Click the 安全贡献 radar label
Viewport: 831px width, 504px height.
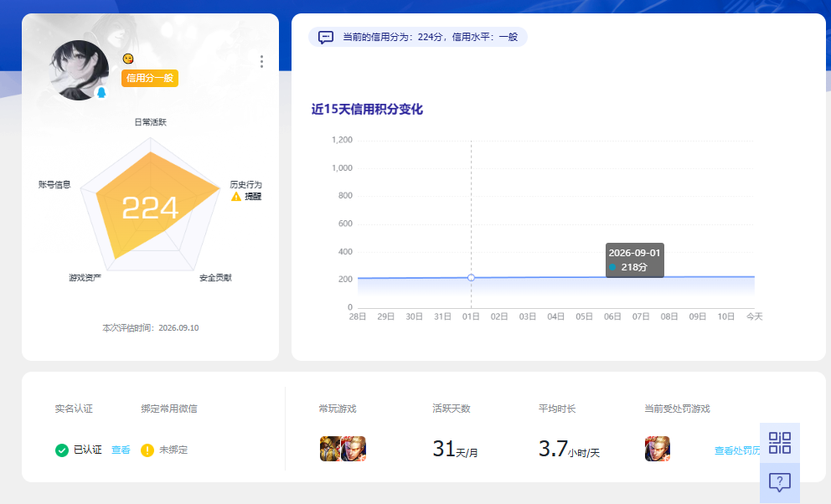click(x=215, y=278)
